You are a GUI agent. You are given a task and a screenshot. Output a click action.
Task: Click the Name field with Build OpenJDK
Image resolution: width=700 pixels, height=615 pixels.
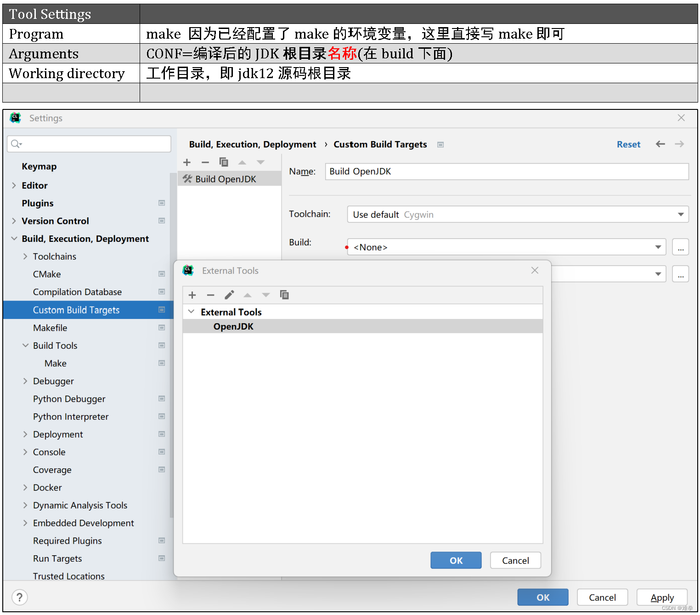(x=507, y=171)
